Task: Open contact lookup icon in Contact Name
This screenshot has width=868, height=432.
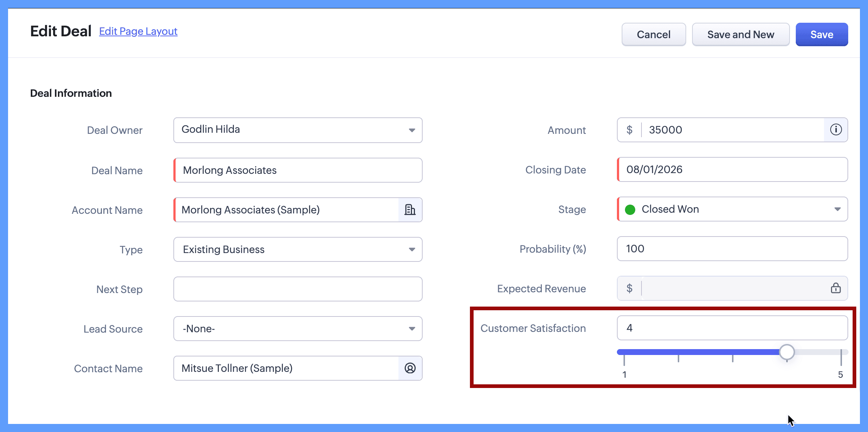Action: pyautogui.click(x=410, y=368)
